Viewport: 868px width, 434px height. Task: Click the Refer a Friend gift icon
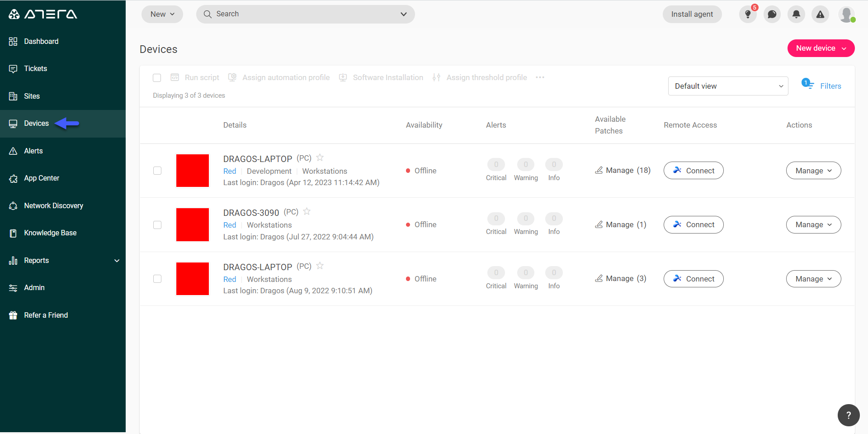pos(13,315)
